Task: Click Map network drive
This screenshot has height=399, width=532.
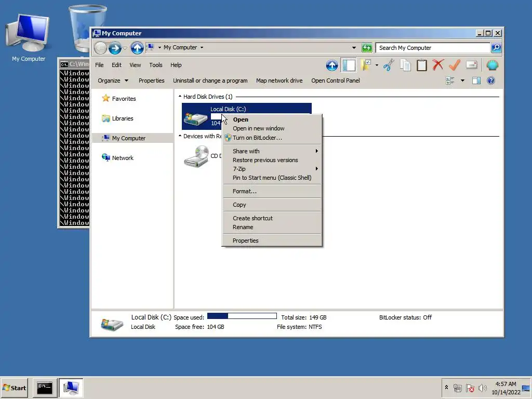Action: point(279,81)
